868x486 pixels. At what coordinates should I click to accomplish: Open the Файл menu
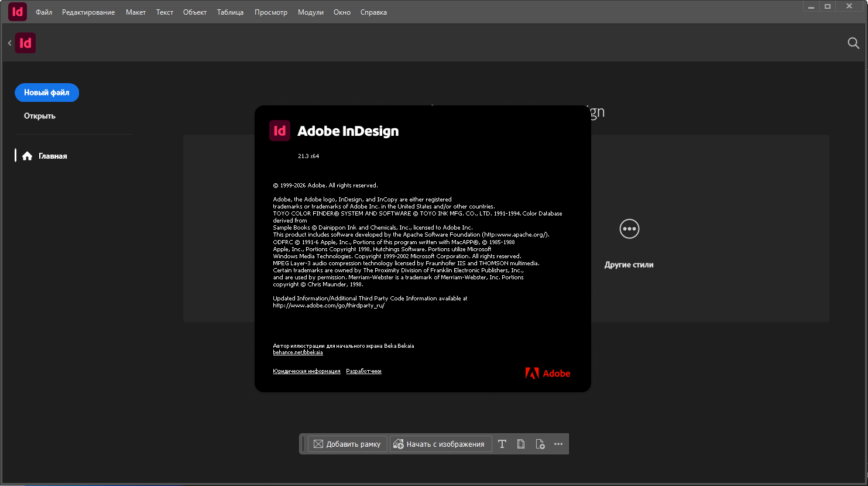click(x=44, y=12)
